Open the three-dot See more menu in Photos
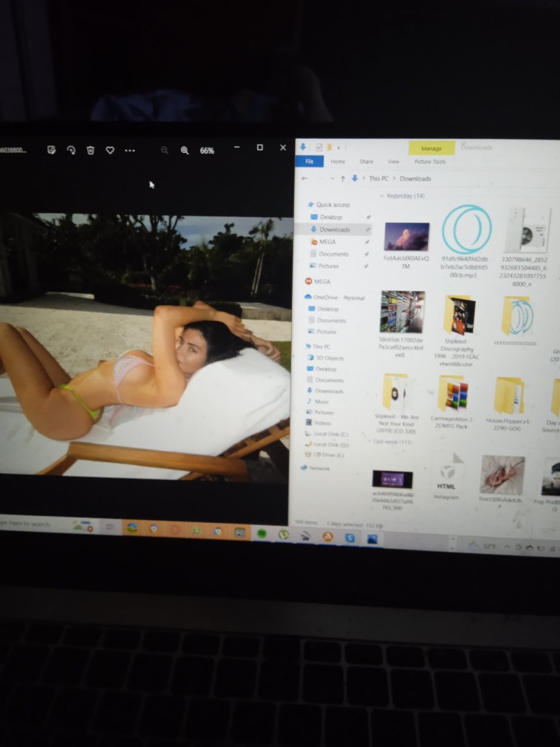Viewport: 560px width, 747px height. pos(130,150)
